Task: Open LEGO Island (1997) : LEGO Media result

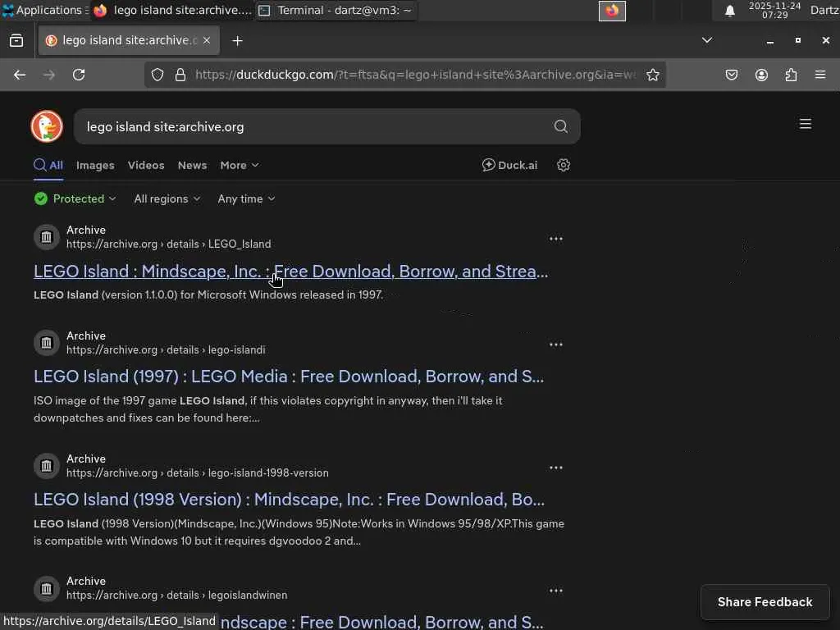Action: [289, 376]
